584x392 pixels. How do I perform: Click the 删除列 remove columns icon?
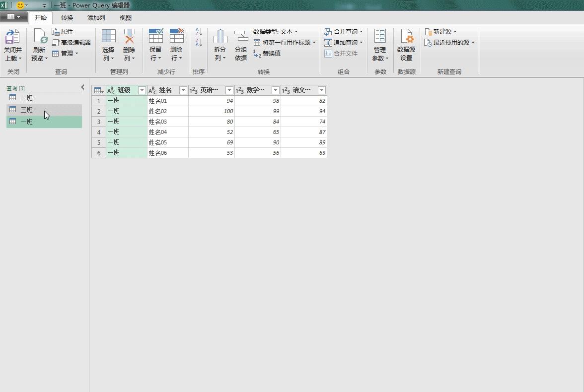coord(129,37)
